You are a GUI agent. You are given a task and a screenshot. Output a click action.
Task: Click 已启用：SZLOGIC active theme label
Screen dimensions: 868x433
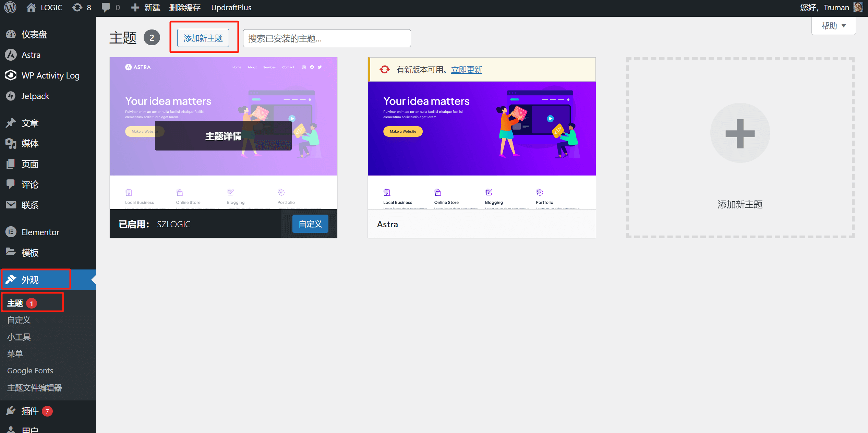pyautogui.click(x=154, y=224)
